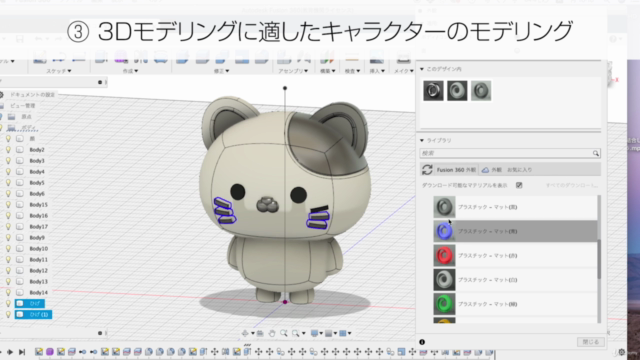Image resolution: width=640 pixels, height=360 pixels.
Task: Toggle the lightbulb visibility of Body3
Action: pos(8,161)
